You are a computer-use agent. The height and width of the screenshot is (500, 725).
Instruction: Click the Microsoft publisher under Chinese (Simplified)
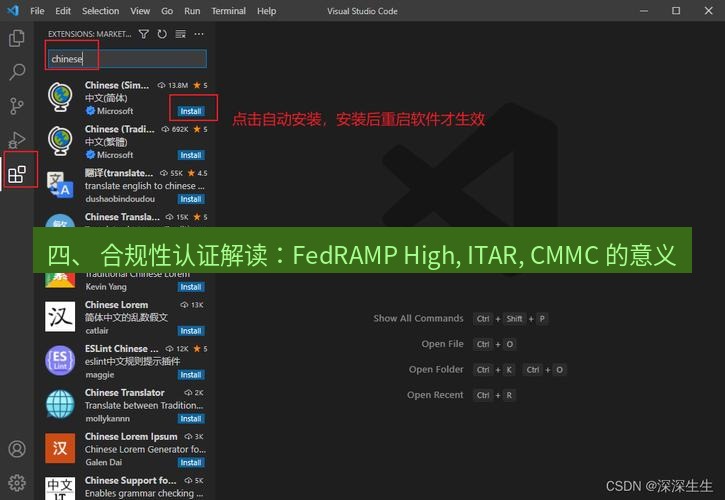pos(110,111)
